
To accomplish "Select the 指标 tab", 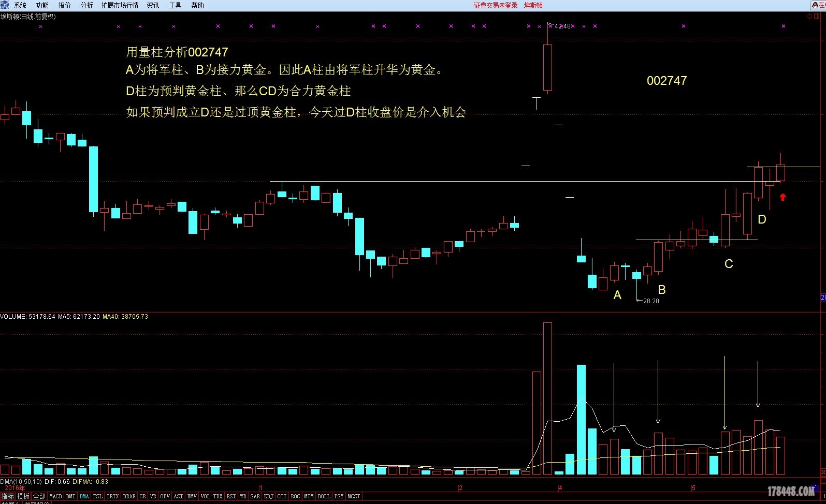I will [x=8, y=496].
